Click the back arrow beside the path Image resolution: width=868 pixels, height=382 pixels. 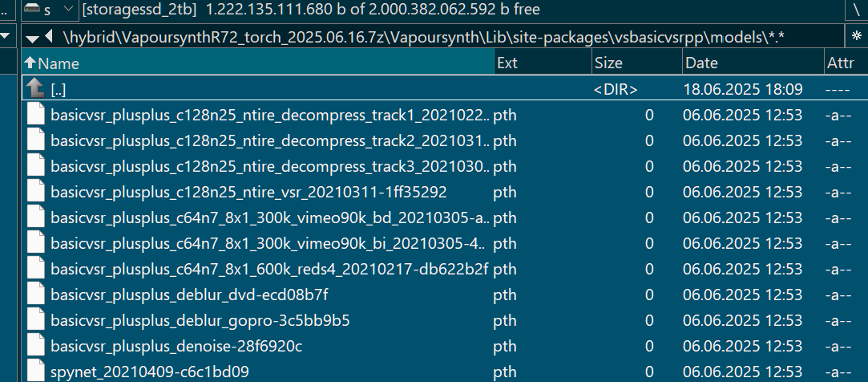click(x=49, y=37)
